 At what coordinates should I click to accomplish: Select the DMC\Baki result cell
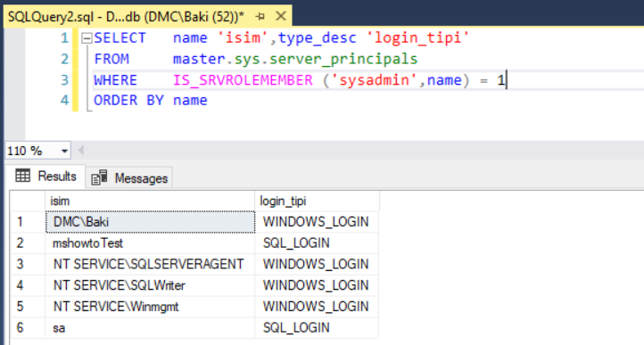[151, 222]
